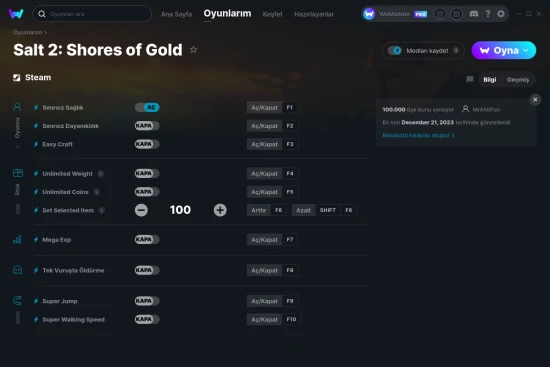This screenshot has width=550, height=367.
Task: Expand the Oyna button dropdown arrow
Action: coord(526,50)
